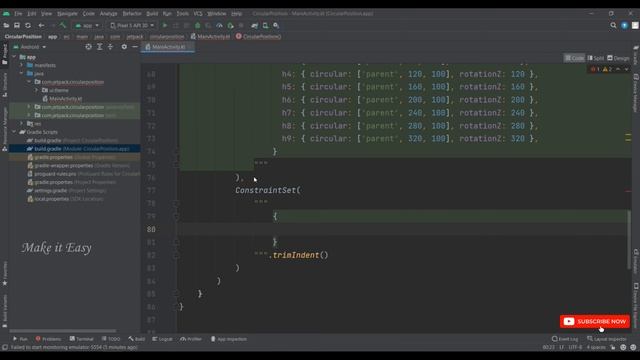
Task: Click the editor vertical scrollbar
Action: click(x=629, y=240)
